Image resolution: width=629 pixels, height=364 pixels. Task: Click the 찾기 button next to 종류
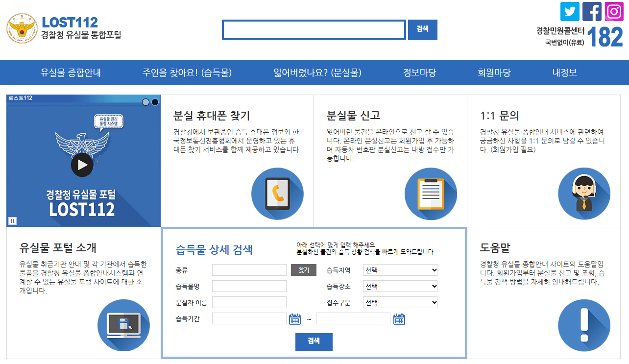(x=304, y=270)
